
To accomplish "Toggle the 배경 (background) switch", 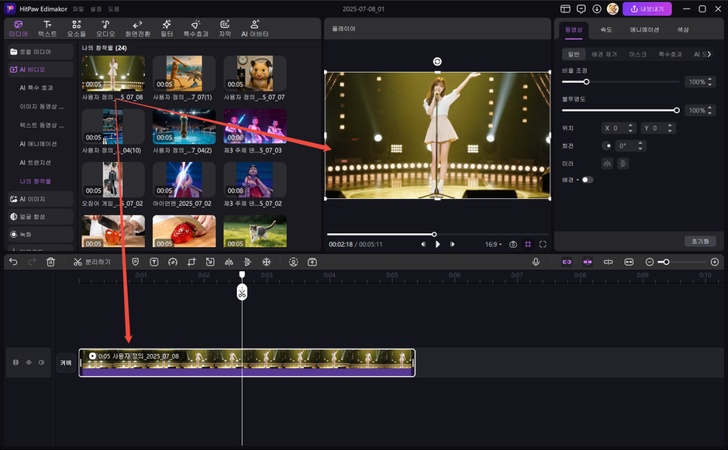I will (587, 180).
